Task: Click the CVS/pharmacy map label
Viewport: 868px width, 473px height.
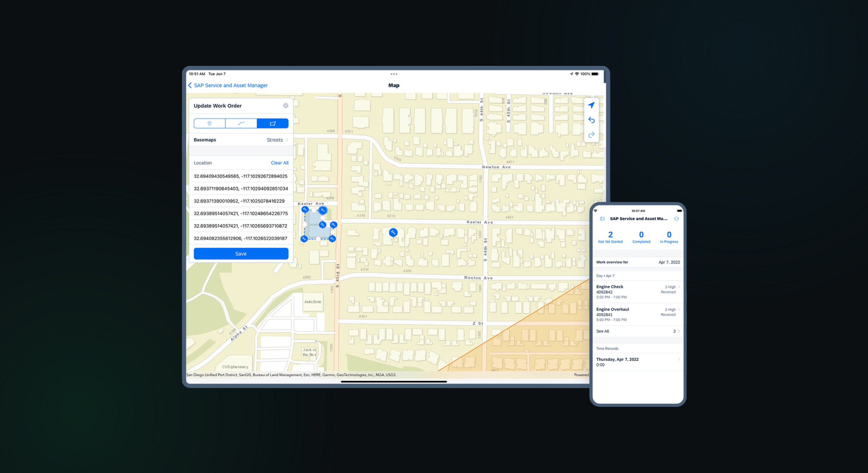Action: [235, 366]
